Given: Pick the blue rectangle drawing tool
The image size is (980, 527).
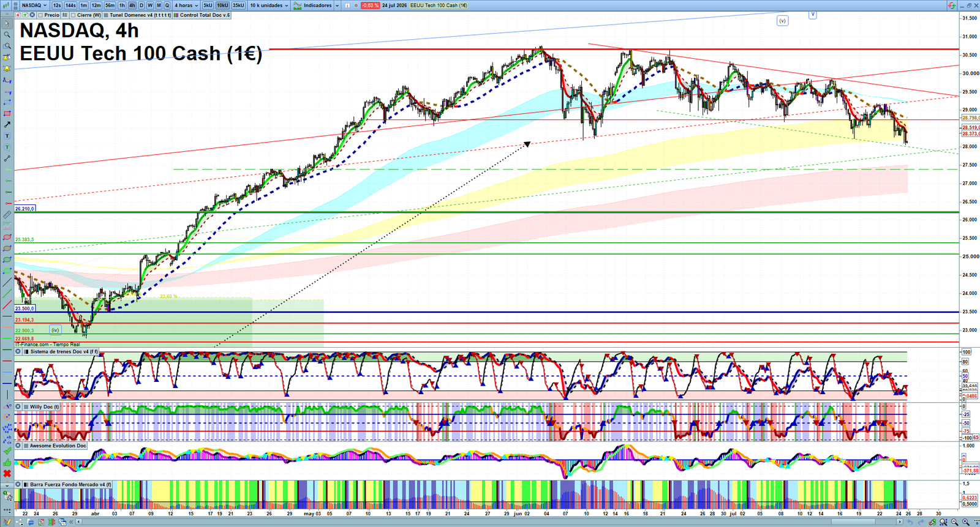Looking at the screenshot, I should point(7,102).
